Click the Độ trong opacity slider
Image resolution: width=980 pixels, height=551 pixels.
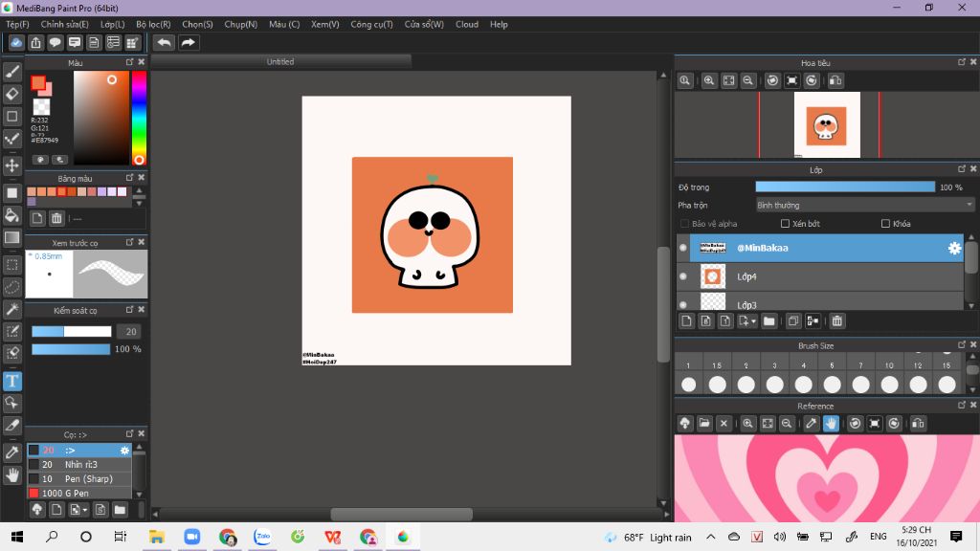(x=844, y=187)
